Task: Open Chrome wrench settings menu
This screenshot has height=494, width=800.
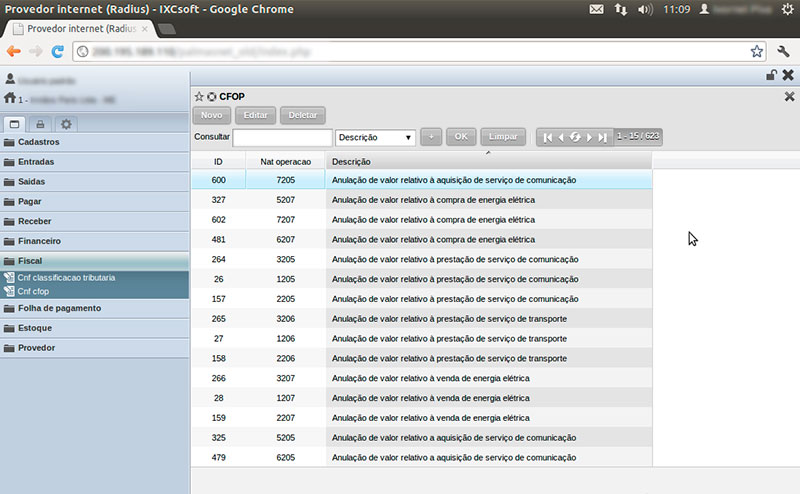Action: (x=783, y=51)
